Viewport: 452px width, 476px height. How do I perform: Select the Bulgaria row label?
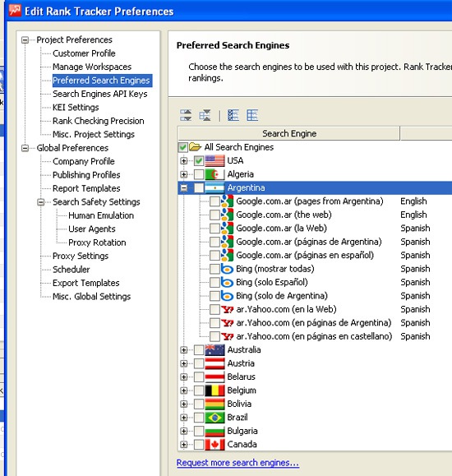(242, 431)
